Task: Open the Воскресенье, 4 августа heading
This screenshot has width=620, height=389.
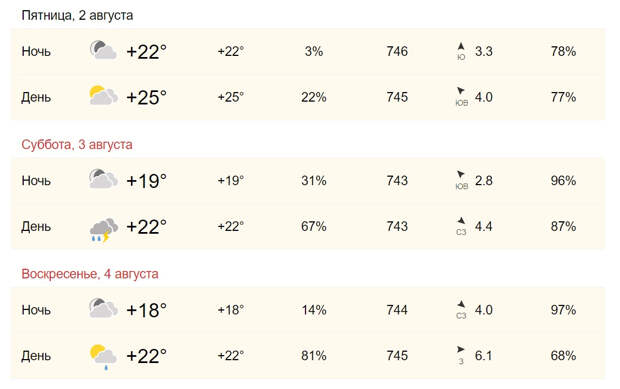Action: click(90, 274)
